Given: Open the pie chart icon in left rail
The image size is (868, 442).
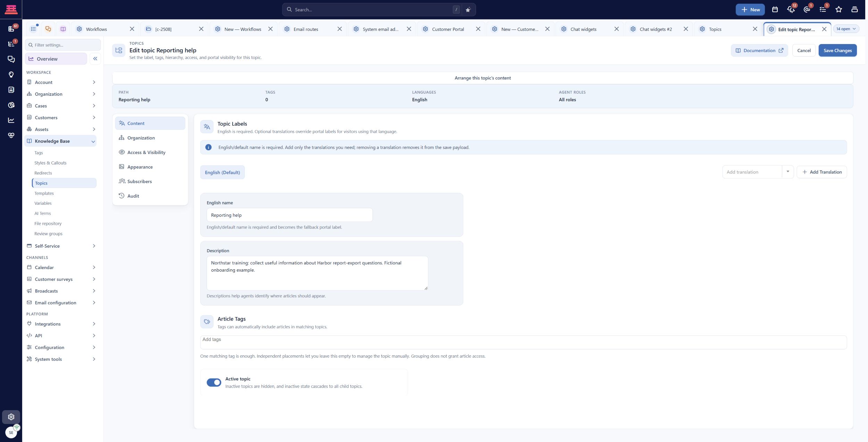Looking at the screenshot, I should click(x=11, y=105).
